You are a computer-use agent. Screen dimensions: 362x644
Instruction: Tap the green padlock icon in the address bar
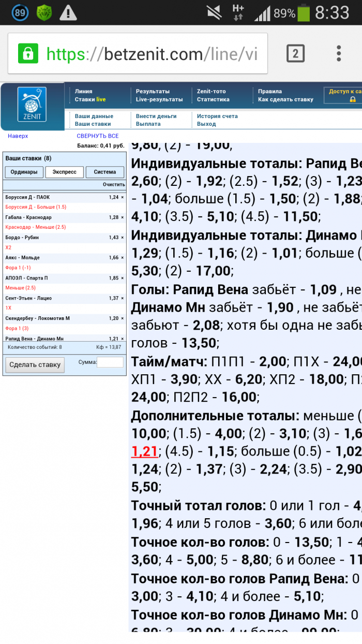coord(28,53)
